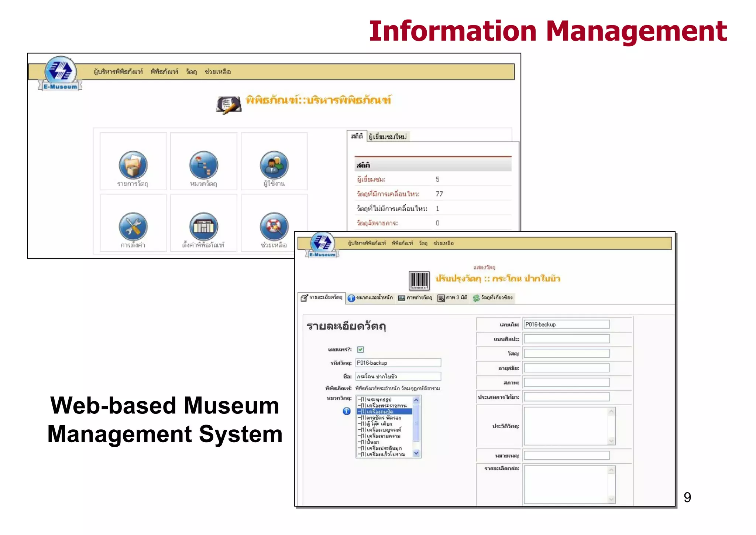The width and height of the screenshot is (756, 535).
Task: Open the ช่วยเหลือ lifebuoy help icon
Action: [x=274, y=226]
